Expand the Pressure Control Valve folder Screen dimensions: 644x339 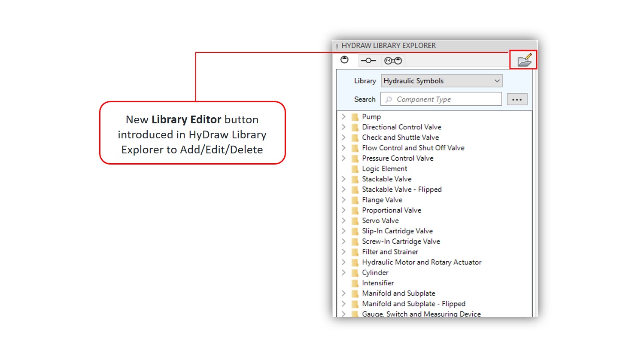[343, 158]
